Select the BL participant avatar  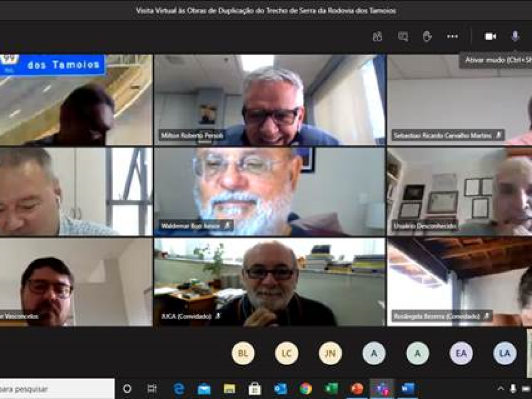pyautogui.click(x=243, y=353)
